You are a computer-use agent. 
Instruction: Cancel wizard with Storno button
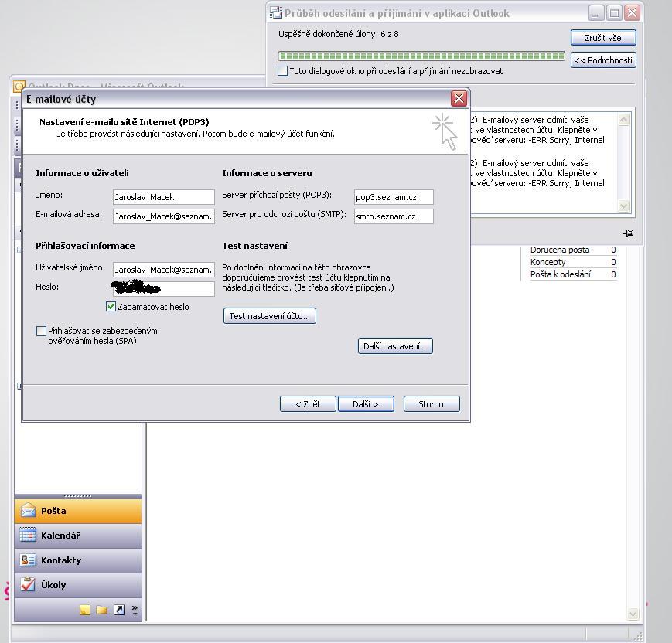tap(432, 404)
